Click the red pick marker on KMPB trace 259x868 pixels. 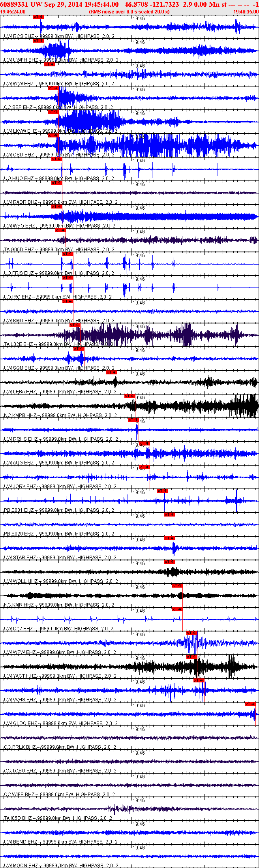coord(129,396)
